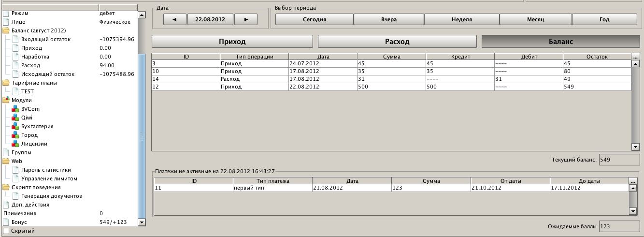Switch to the Приход tab
This screenshot has width=644, height=237.
232,42
